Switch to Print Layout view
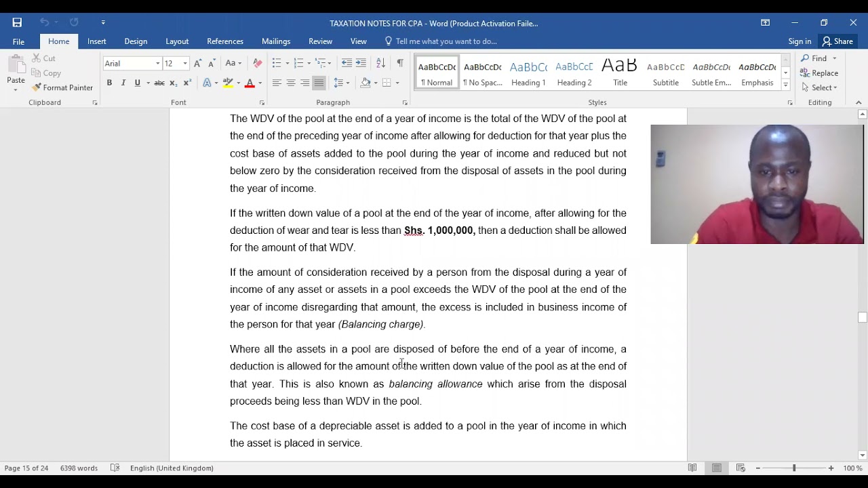The height and width of the screenshot is (488, 868). pyautogui.click(x=717, y=468)
